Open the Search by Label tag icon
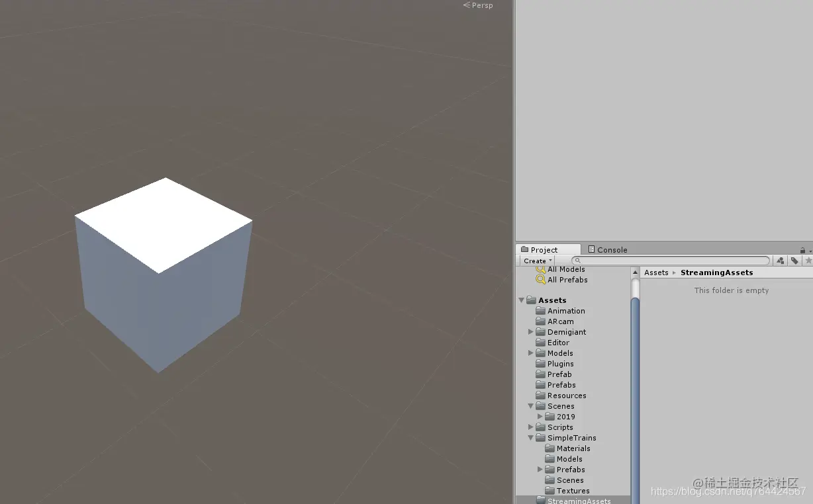Screen dimensions: 813x504 [x=794, y=261]
